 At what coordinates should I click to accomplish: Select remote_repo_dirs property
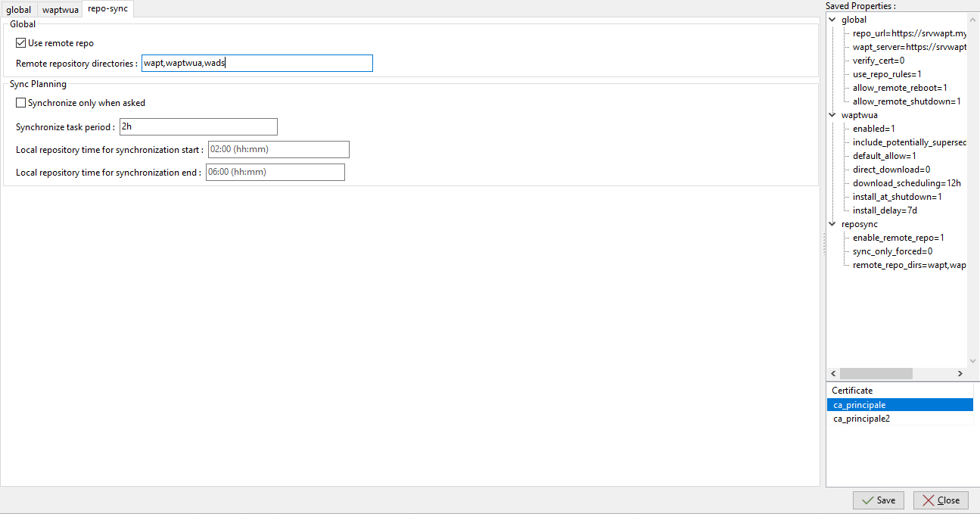pyautogui.click(x=910, y=265)
